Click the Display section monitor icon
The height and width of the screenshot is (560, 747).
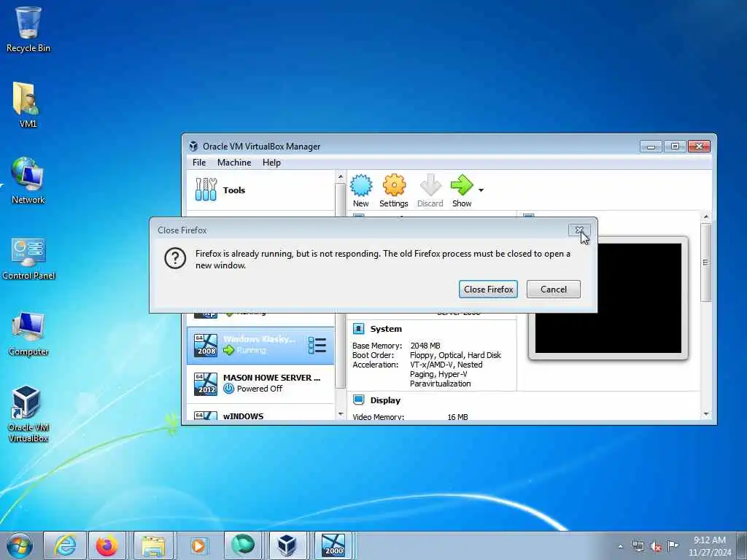[358, 400]
